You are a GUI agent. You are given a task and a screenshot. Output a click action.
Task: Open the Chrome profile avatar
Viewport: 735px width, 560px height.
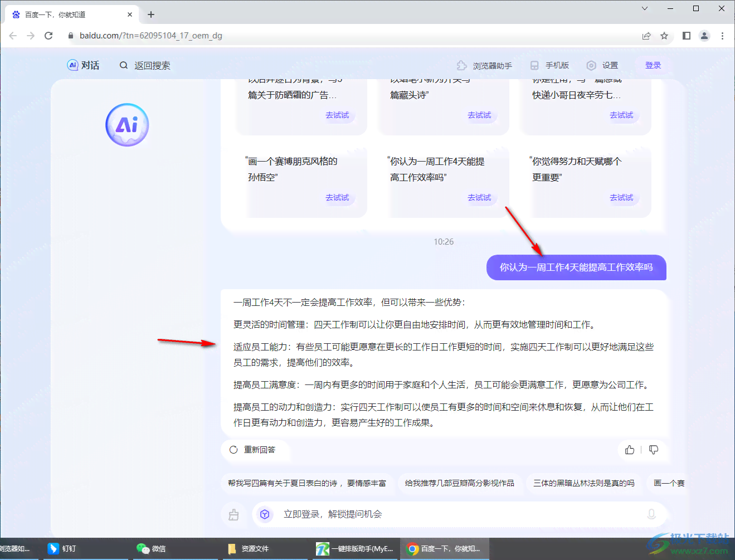point(704,36)
